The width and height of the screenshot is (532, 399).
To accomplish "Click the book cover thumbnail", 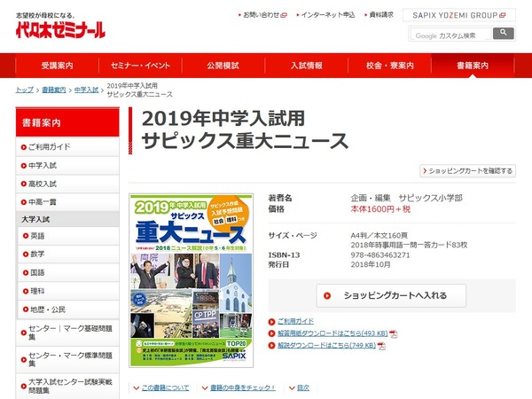I will (x=191, y=280).
